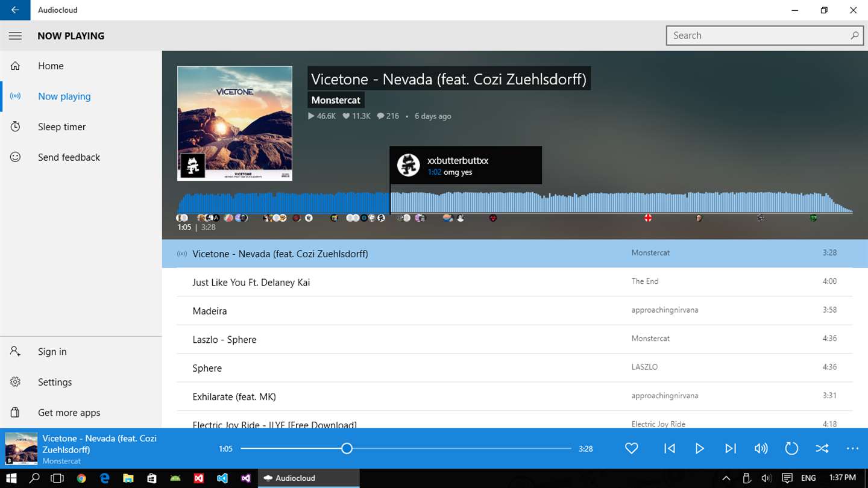868x488 pixels.
Task: Open the ENG language switcher
Action: click(808, 478)
